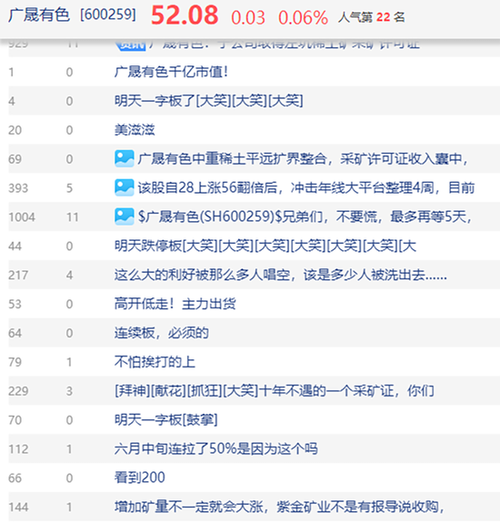Open the 明天跌停板 post

click(x=265, y=246)
